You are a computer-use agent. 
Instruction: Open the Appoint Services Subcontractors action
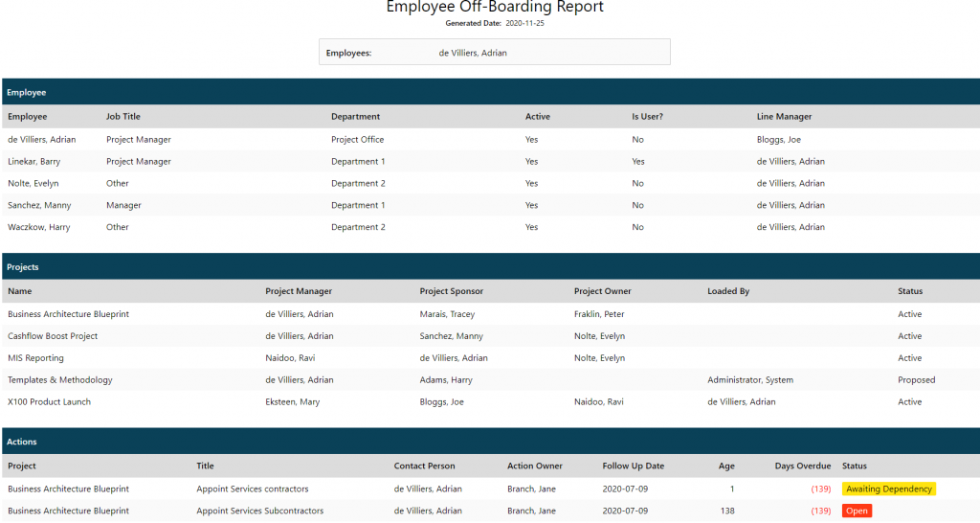tap(260, 512)
